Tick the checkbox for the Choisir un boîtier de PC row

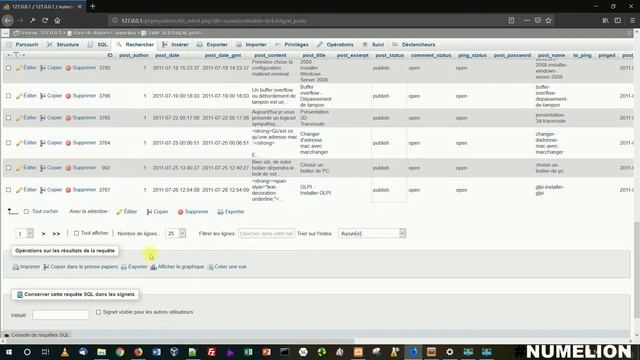point(9,168)
